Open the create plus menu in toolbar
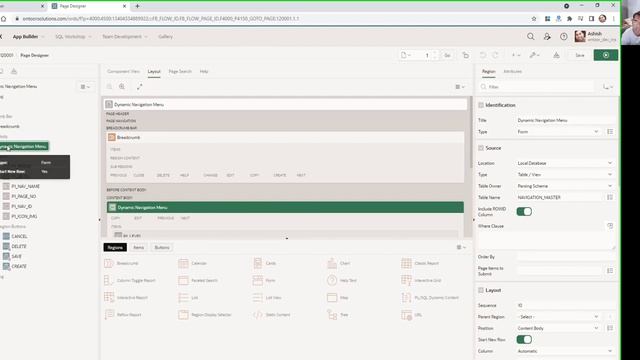This screenshot has width=640, height=360. tap(516, 55)
